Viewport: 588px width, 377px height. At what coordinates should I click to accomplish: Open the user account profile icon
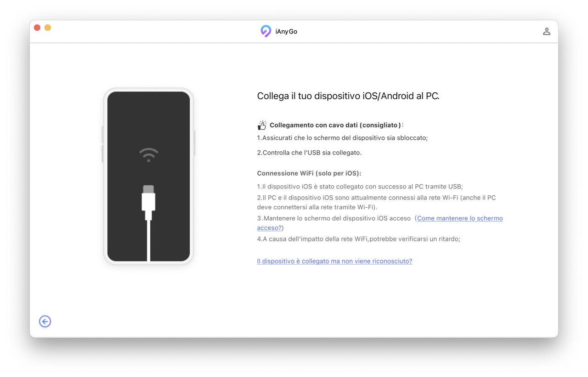coord(546,31)
